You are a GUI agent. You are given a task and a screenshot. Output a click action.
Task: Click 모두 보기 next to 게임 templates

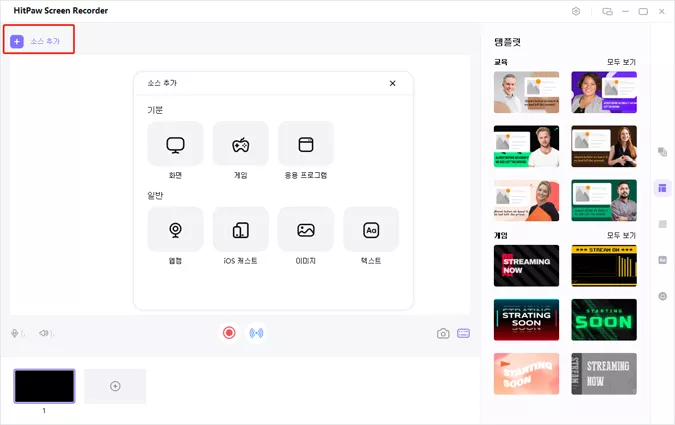click(x=620, y=235)
